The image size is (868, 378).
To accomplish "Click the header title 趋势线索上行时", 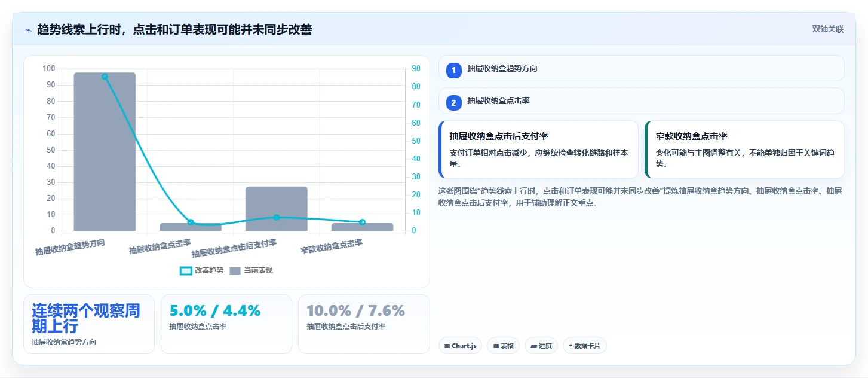I will pyautogui.click(x=174, y=29).
